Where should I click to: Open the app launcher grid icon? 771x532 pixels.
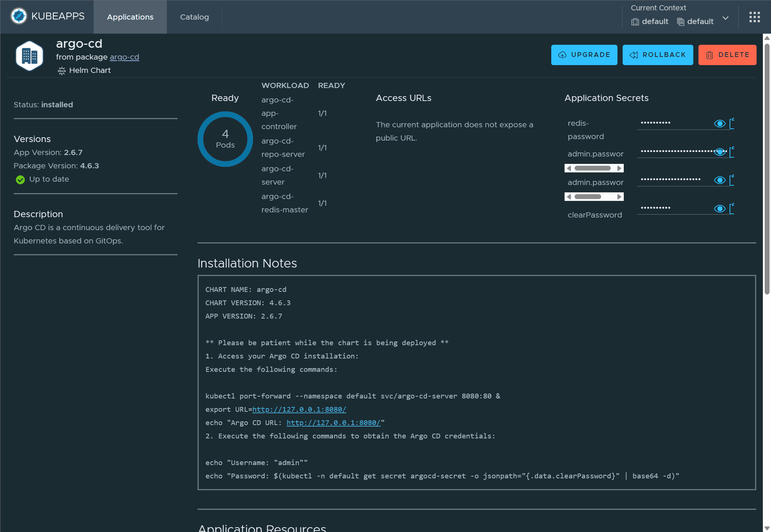pos(754,17)
